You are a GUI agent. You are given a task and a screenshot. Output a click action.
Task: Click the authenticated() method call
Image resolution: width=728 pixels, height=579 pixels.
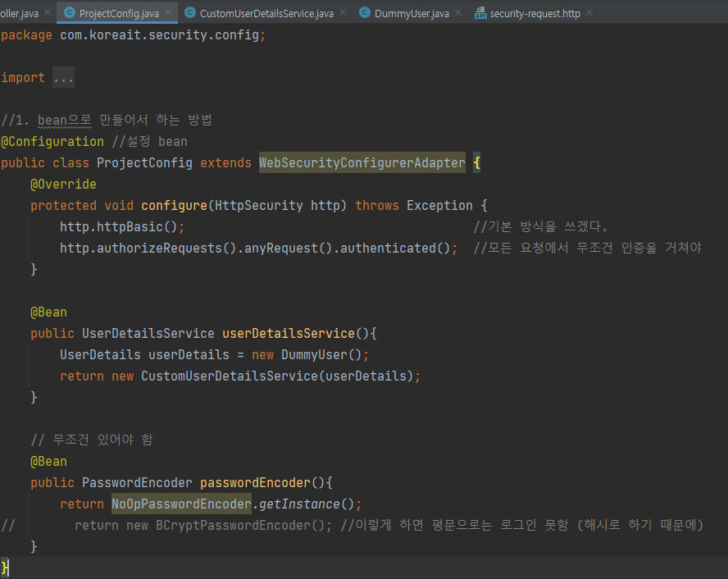[x=395, y=248]
